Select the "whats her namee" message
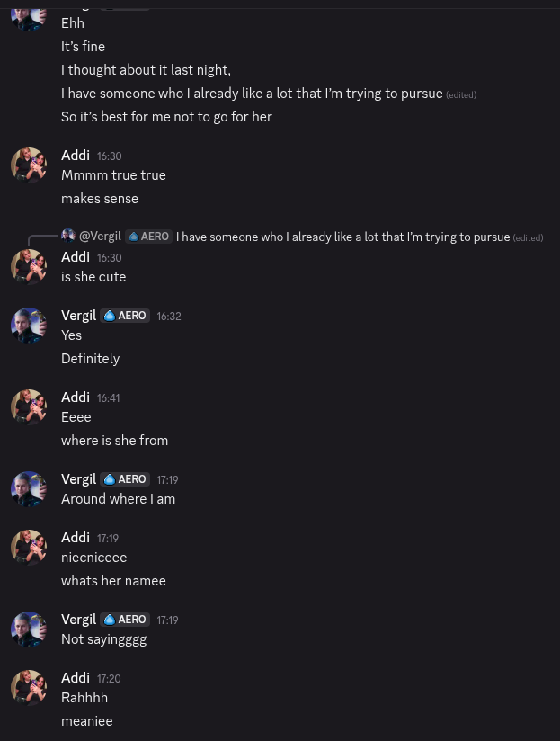 [x=114, y=581]
